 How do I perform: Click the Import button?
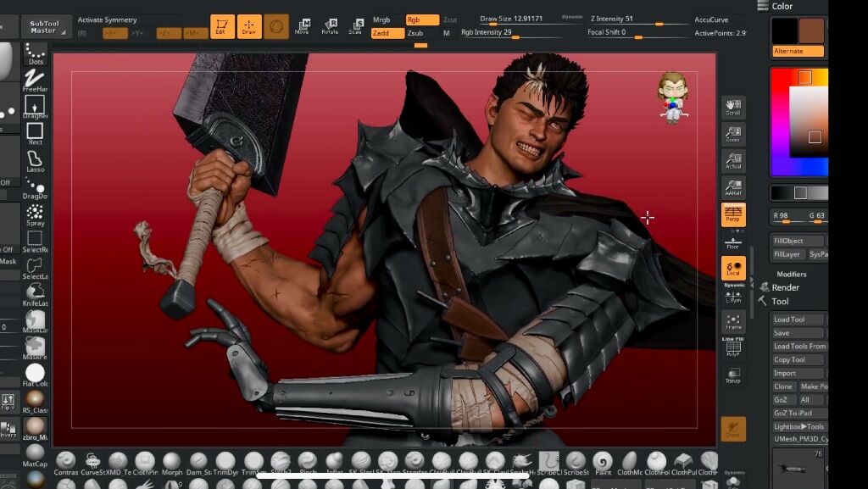(x=798, y=374)
